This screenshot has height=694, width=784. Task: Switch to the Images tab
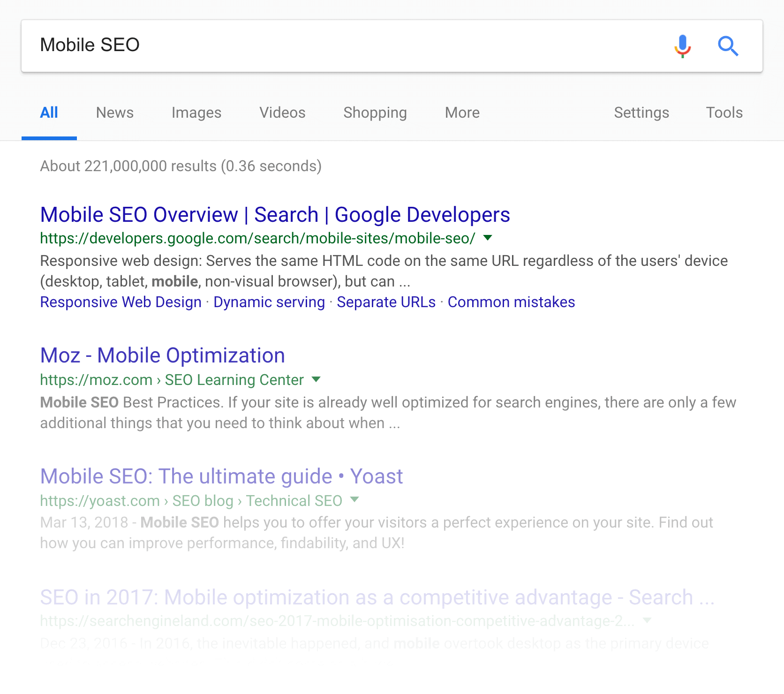coord(196,113)
